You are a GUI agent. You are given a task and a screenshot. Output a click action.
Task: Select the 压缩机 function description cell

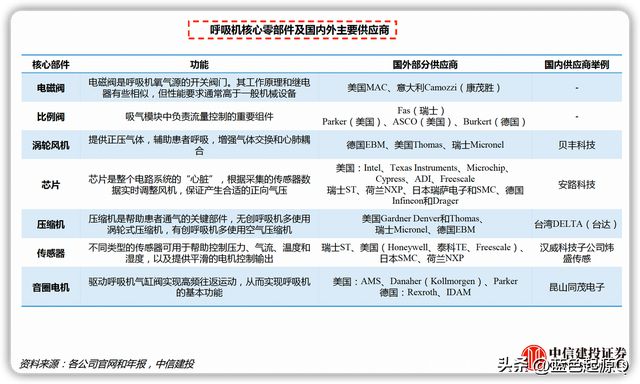[x=199, y=224]
